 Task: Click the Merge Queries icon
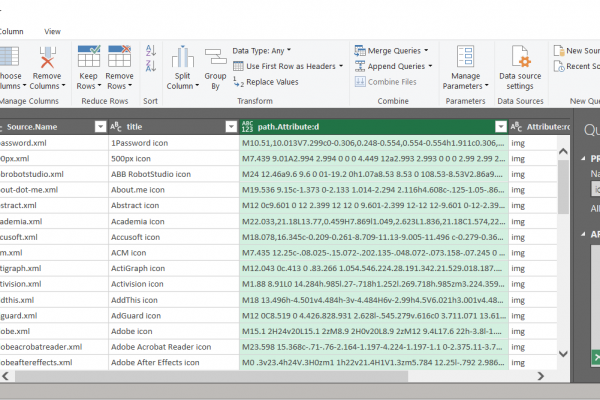pos(360,51)
